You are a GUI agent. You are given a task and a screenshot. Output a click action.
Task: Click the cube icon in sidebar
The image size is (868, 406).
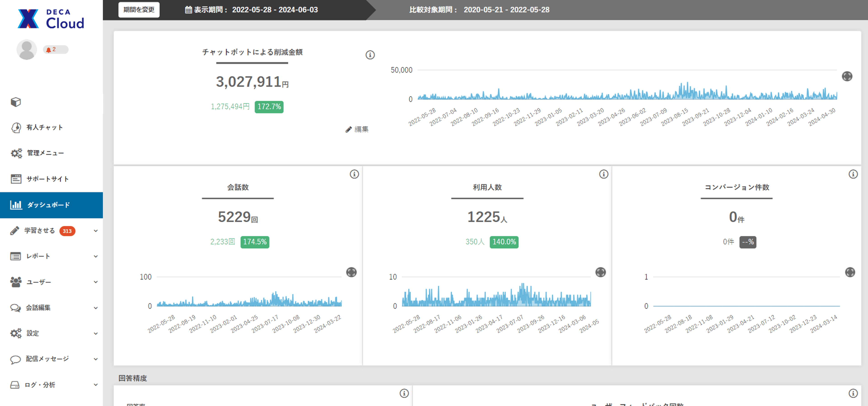coord(16,102)
